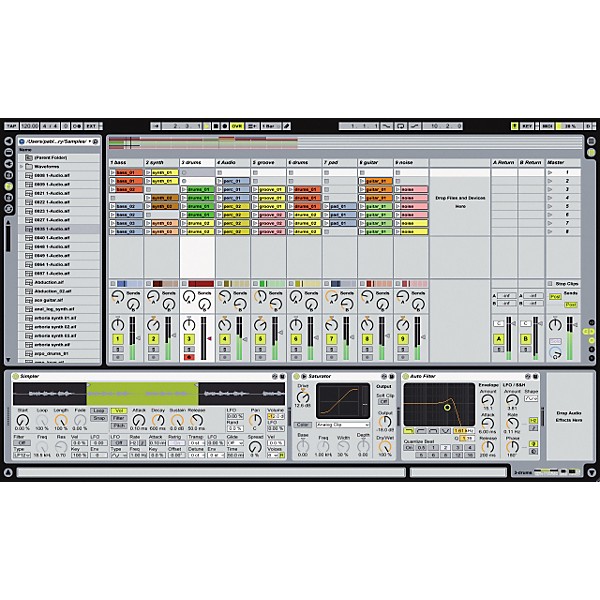The image size is (600, 600).
Task: Toggle the Saturator device activator
Action: [297, 377]
